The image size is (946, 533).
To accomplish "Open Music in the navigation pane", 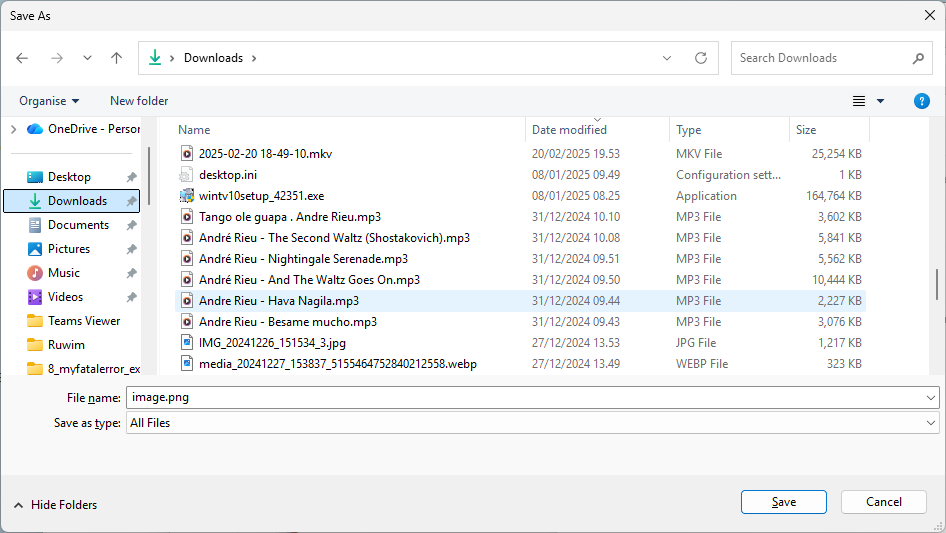I will click(x=63, y=273).
